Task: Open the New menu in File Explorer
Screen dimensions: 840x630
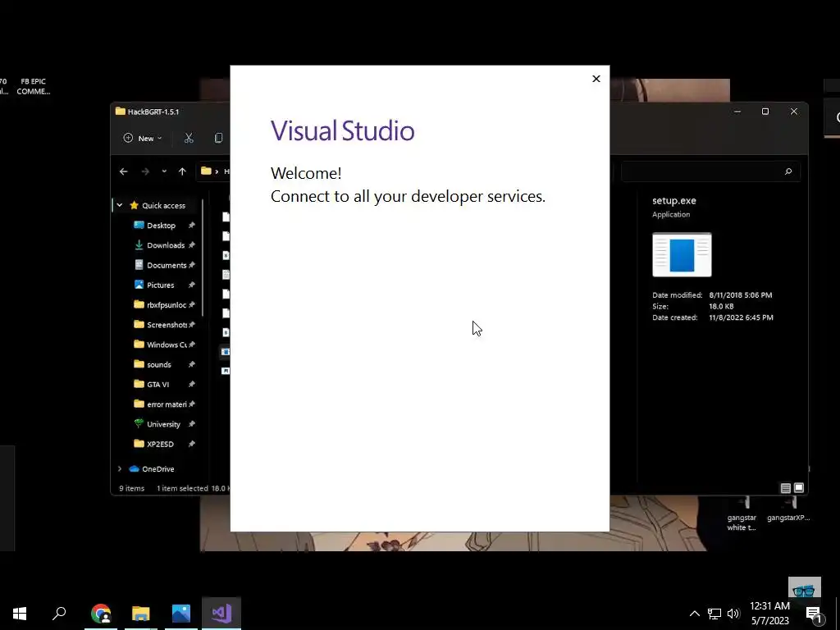Action: (143, 138)
